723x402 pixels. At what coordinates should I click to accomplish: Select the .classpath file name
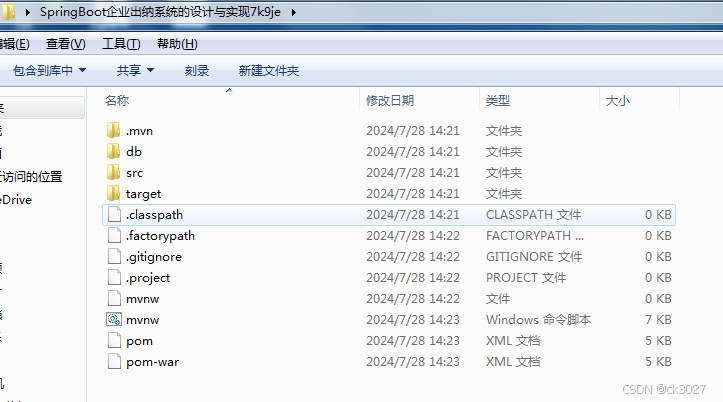coord(154,215)
